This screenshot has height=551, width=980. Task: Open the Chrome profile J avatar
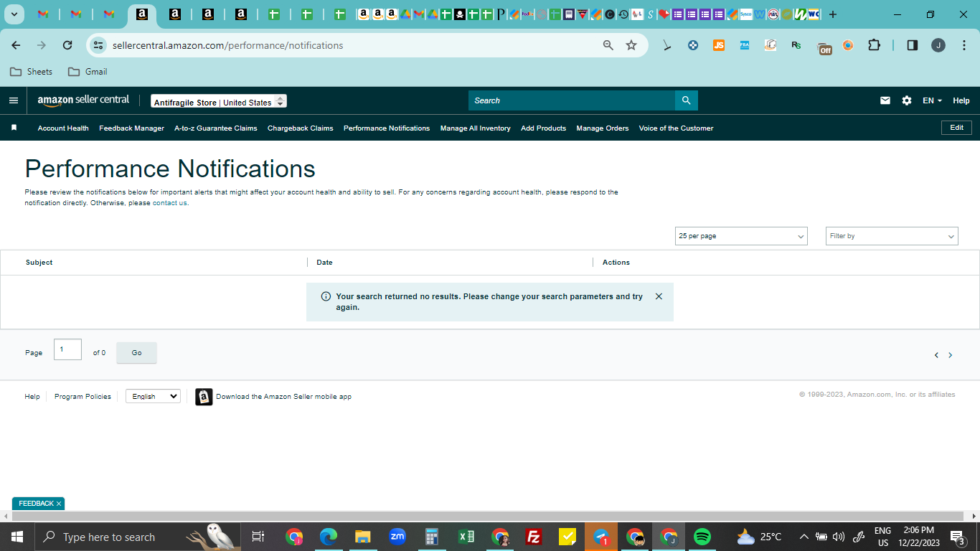pyautogui.click(x=938, y=45)
